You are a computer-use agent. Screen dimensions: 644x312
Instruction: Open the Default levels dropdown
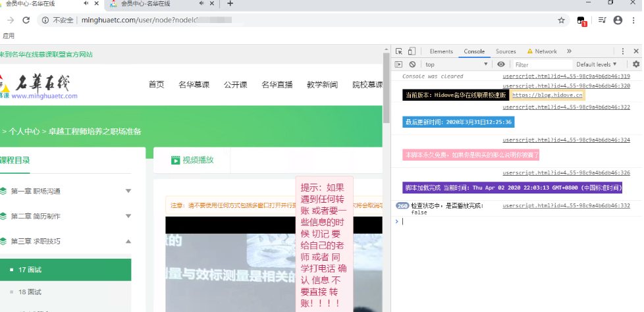pos(597,65)
